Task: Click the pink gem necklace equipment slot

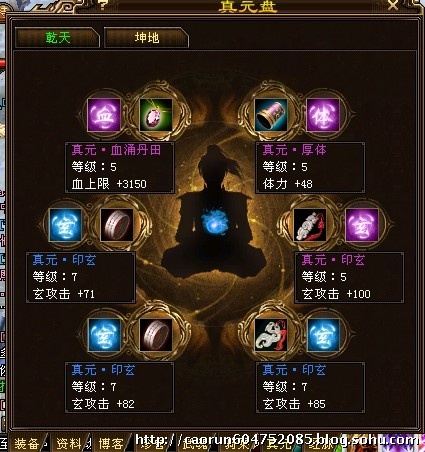Action: pyautogui.click(x=156, y=115)
